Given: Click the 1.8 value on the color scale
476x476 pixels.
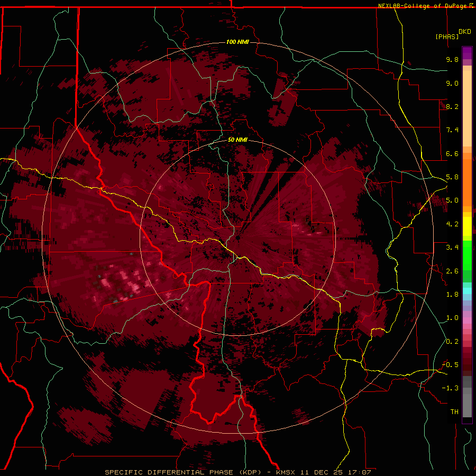Looking at the screenshot, I should [452, 295].
